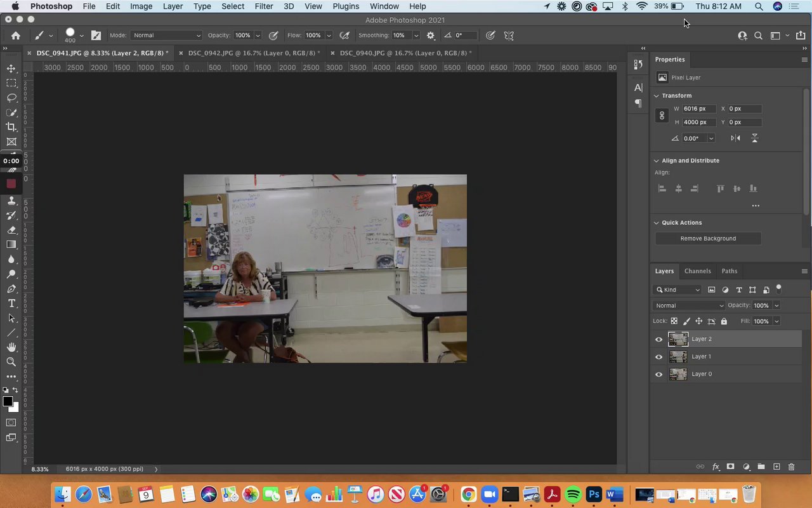Show more align options
The width and height of the screenshot is (812, 508).
tap(756, 206)
